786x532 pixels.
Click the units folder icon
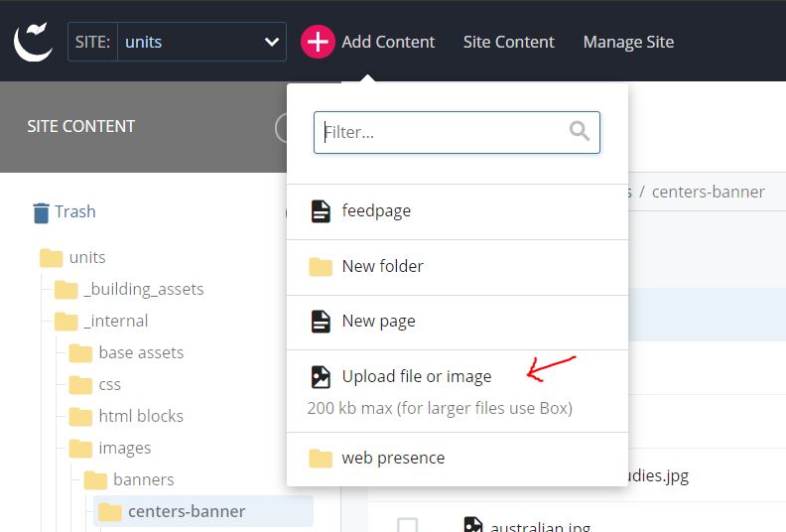click(52, 258)
